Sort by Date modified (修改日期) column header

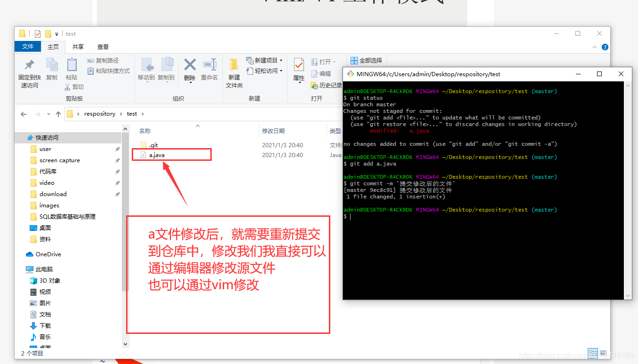(x=273, y=131)
